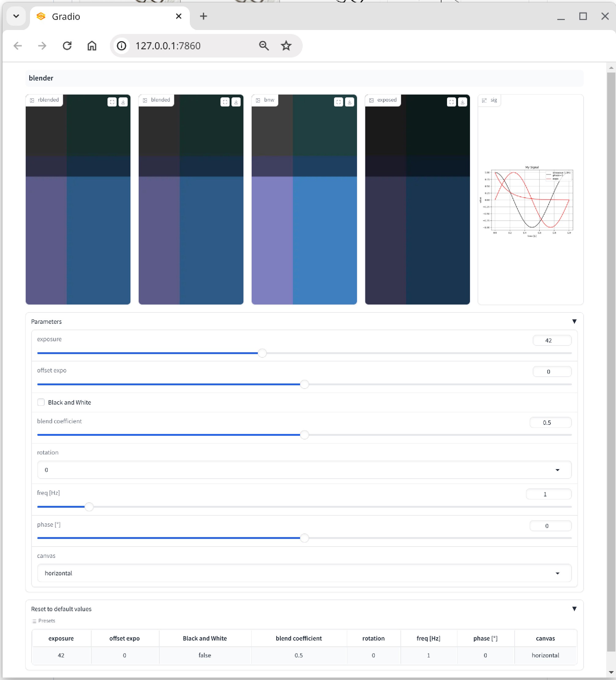
Task: Download the rblended image
Action: click(123, 102)
